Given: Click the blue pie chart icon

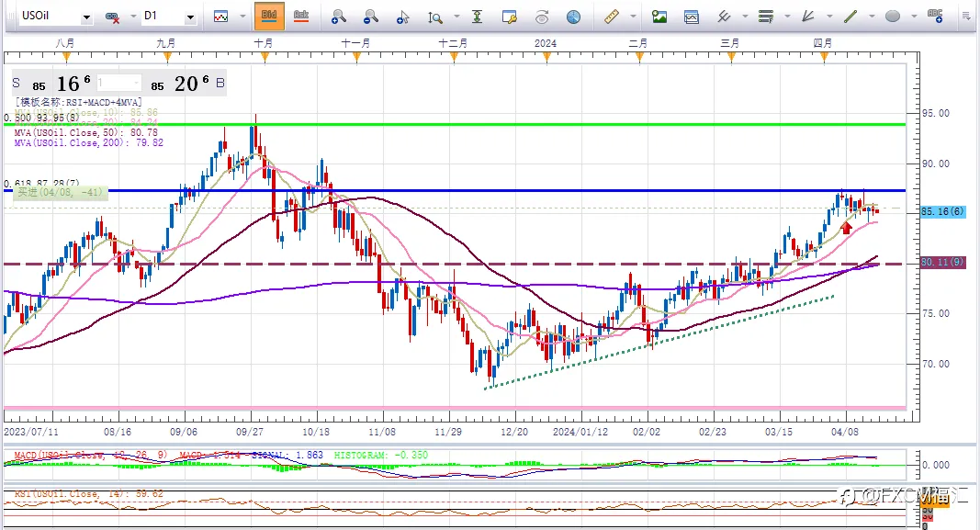Looking at the screenshot, I should (x=573, y=17).
